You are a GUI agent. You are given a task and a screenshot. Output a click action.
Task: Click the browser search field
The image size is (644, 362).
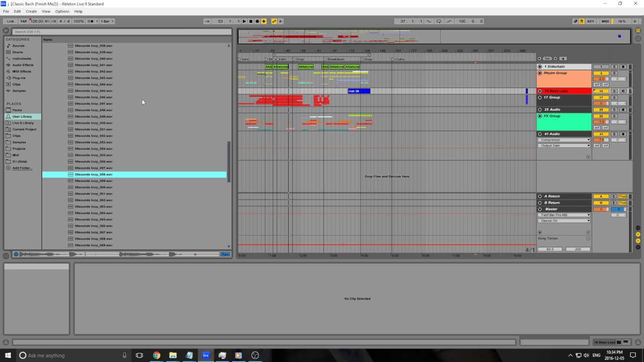(x=121, y=32)
